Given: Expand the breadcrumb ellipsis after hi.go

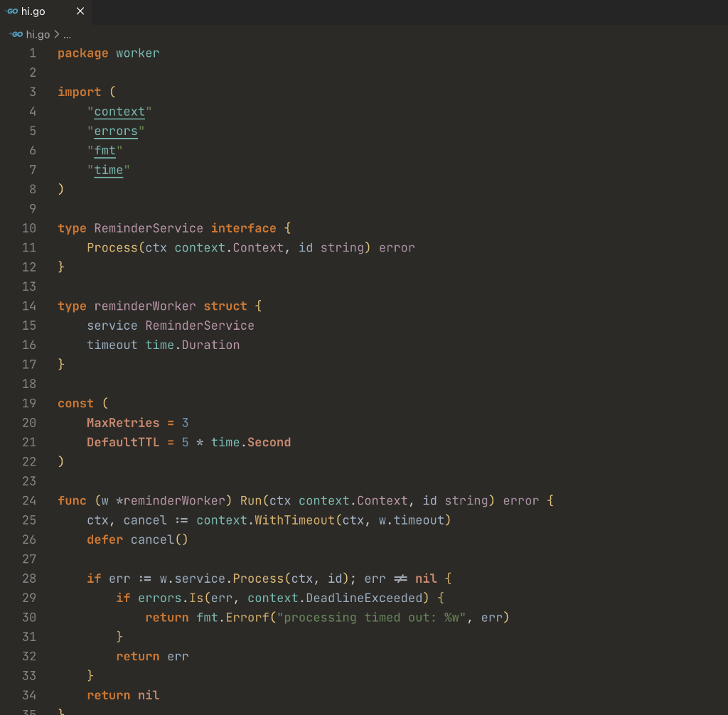Looking at the screenshot, I should (x=66, y=34).
